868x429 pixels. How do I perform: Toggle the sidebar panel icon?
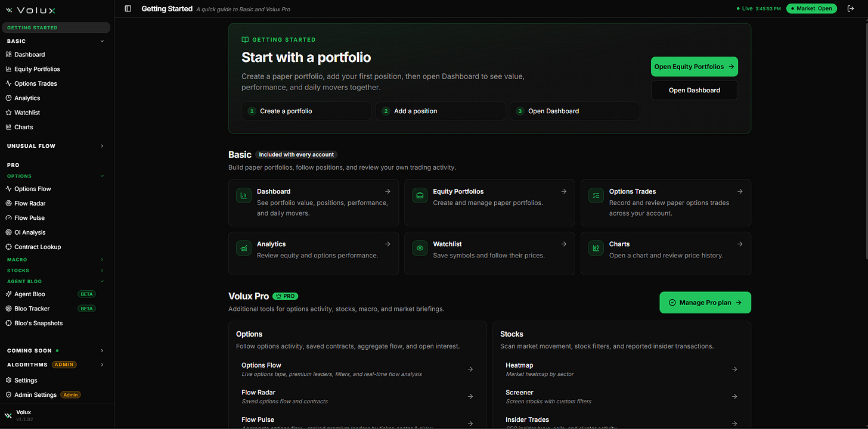pos(128,8)
